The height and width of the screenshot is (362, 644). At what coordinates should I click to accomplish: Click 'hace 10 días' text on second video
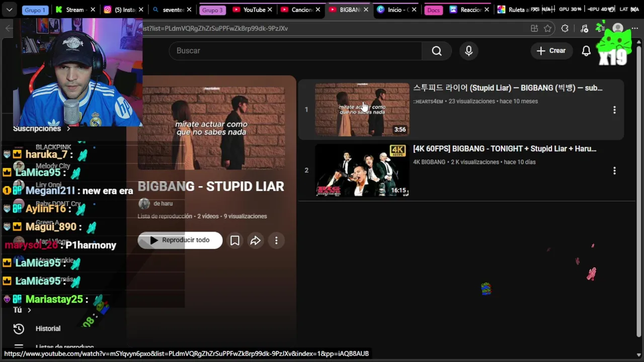[x=520, y=162]
